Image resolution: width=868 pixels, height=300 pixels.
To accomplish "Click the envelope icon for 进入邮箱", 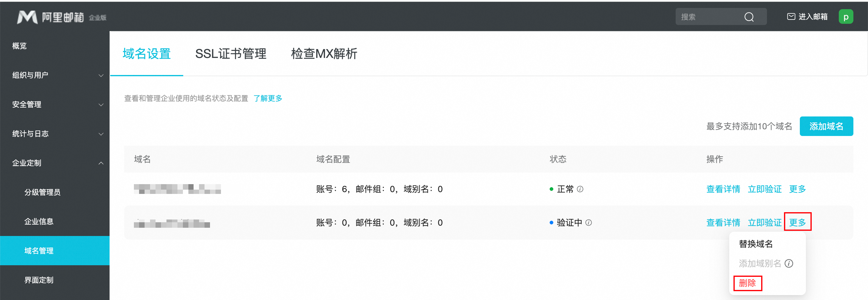I will click(791, 16).
